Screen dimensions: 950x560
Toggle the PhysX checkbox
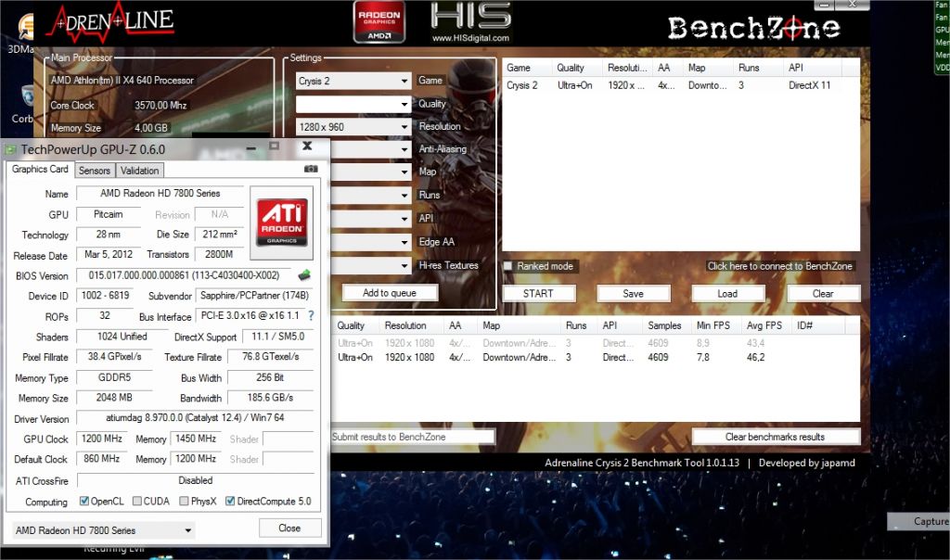tap(184, 501)
